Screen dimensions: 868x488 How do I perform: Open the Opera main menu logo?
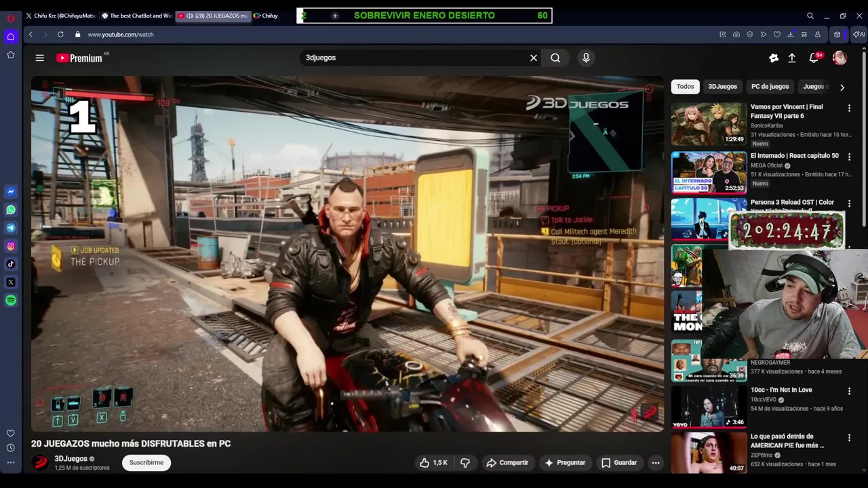pos(11,18)
